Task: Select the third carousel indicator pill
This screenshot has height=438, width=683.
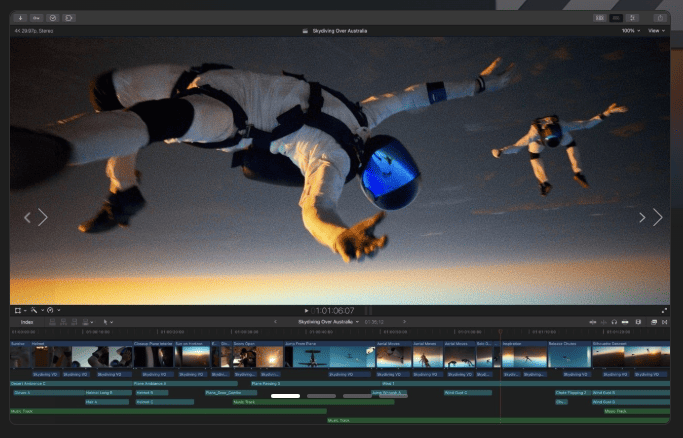Action: (x=357, y=396)
